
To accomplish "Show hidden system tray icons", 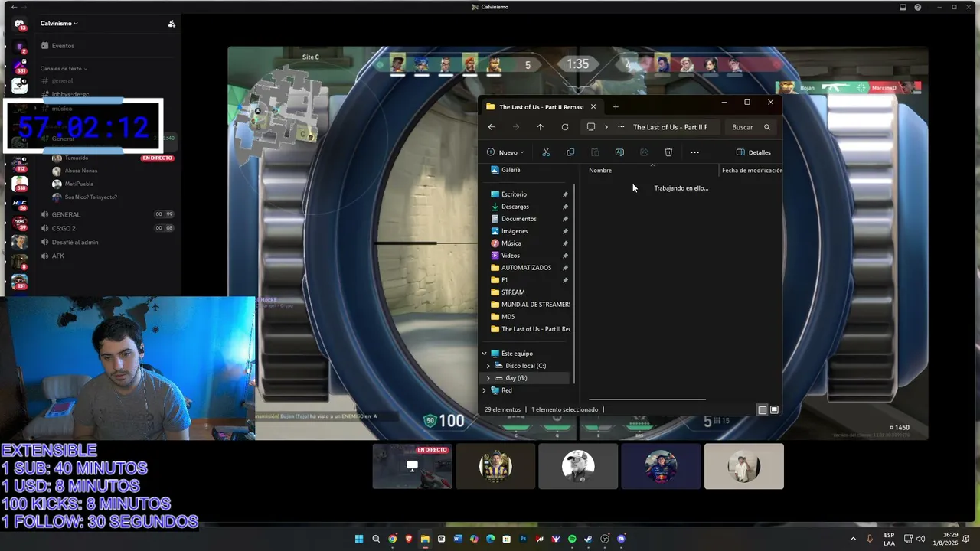I will coord(853,539).
